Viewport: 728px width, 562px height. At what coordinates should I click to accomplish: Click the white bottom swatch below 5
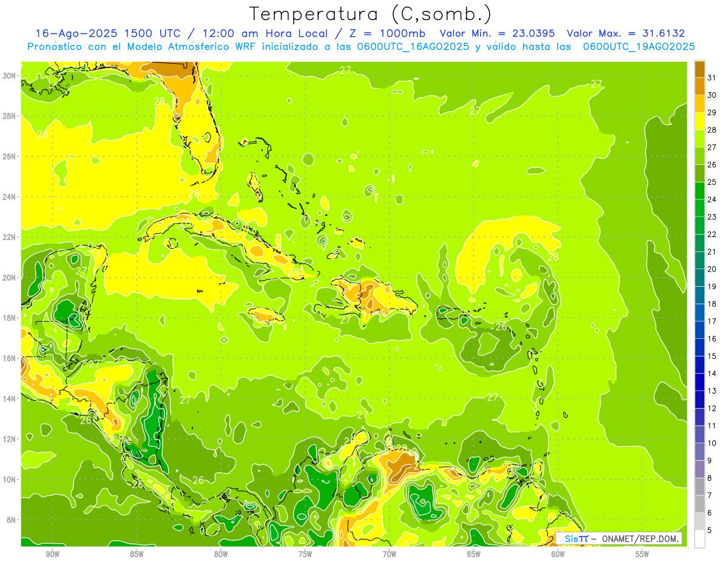pyautogui.click(x=699, y=539)
